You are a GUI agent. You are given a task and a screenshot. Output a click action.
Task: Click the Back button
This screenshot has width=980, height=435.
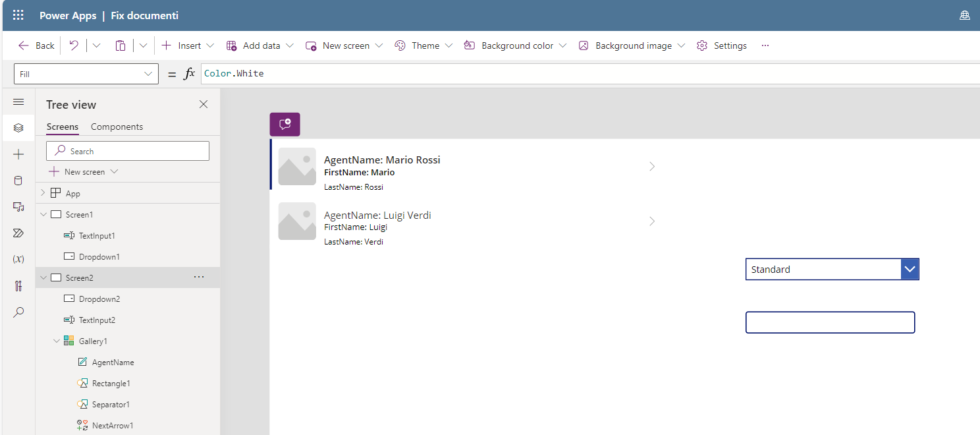click(36, 45)
